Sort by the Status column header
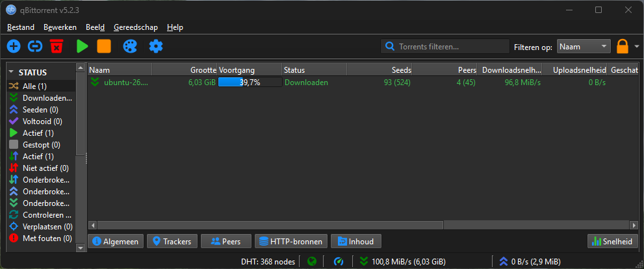Screen dimensions: 644x269 pos(314,70)
